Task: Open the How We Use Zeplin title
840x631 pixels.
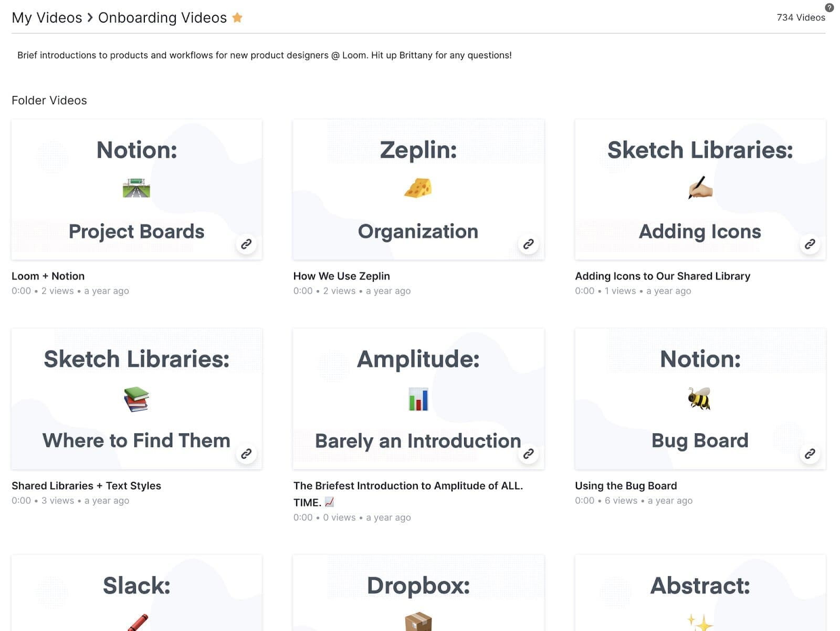Action: click(341, 276)
